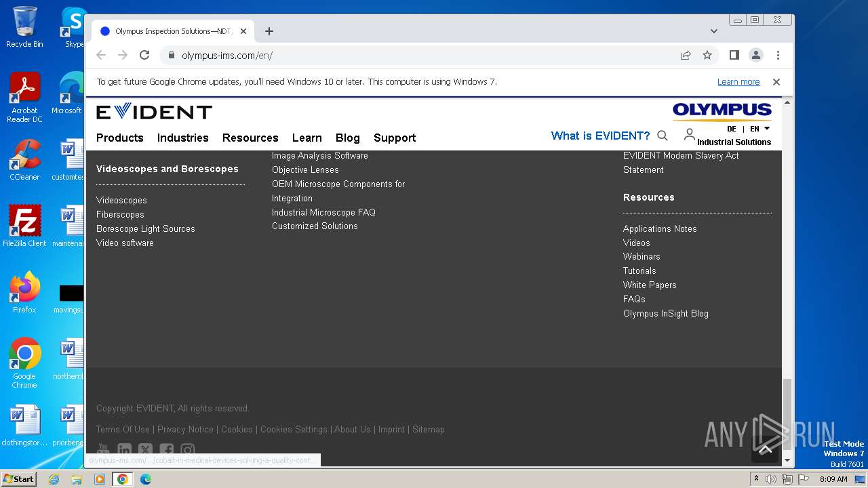Open the Instagram social icon in the footer

pyautogui.click(x=188, y=449)
